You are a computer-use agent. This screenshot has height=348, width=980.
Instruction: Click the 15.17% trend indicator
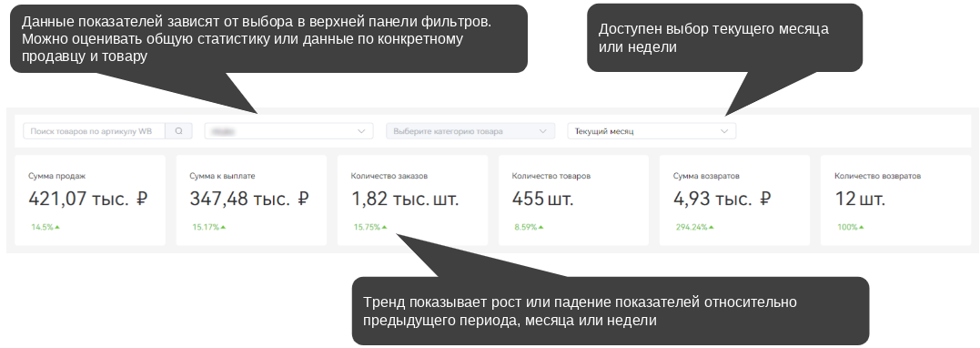click(x=209, y=227)
